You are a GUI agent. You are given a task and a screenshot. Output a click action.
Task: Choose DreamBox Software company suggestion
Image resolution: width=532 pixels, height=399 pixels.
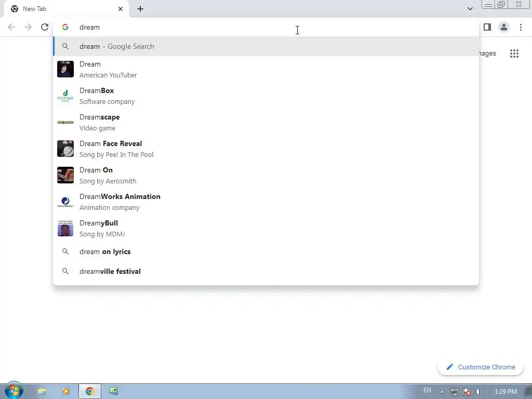[x=266, y=96]
